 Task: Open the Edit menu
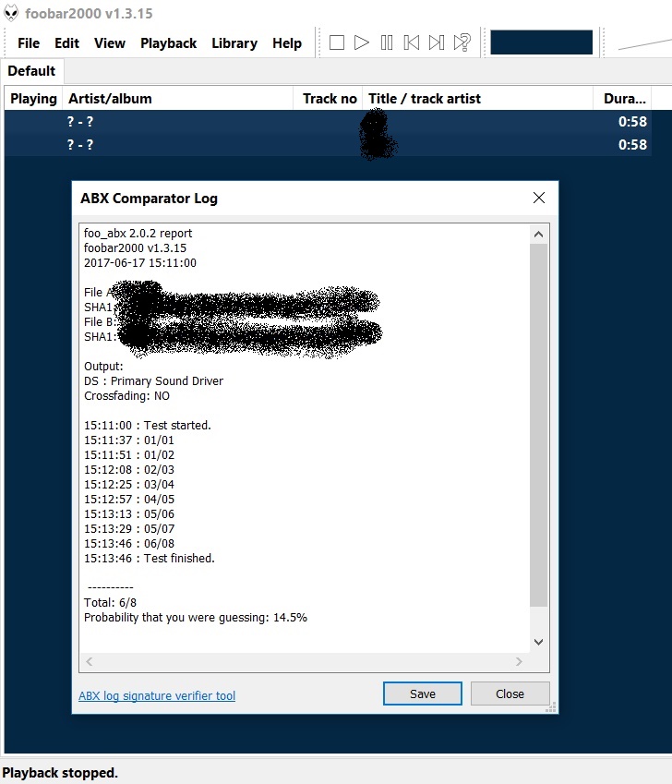pyautogui.click(x=67, y=43)
